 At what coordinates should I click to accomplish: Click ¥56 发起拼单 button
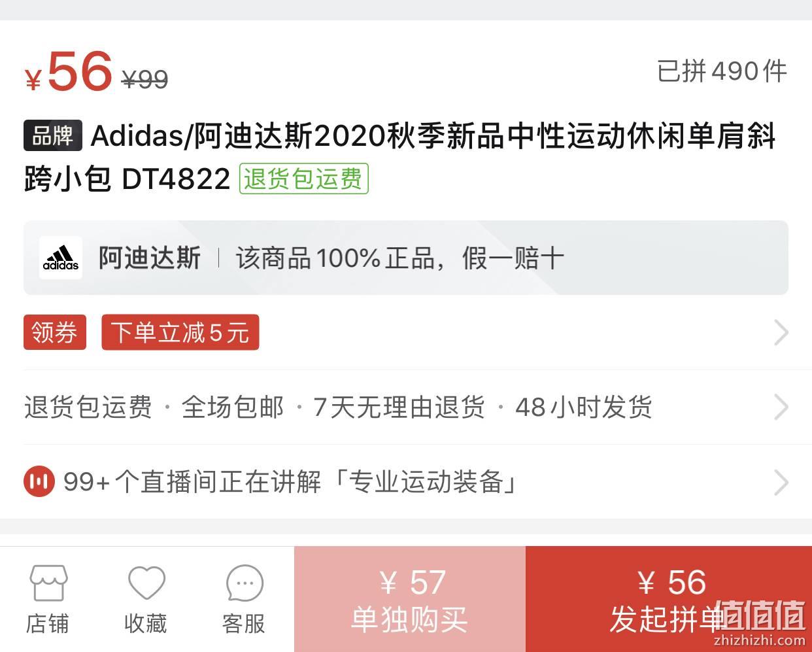tap(669, 599)
